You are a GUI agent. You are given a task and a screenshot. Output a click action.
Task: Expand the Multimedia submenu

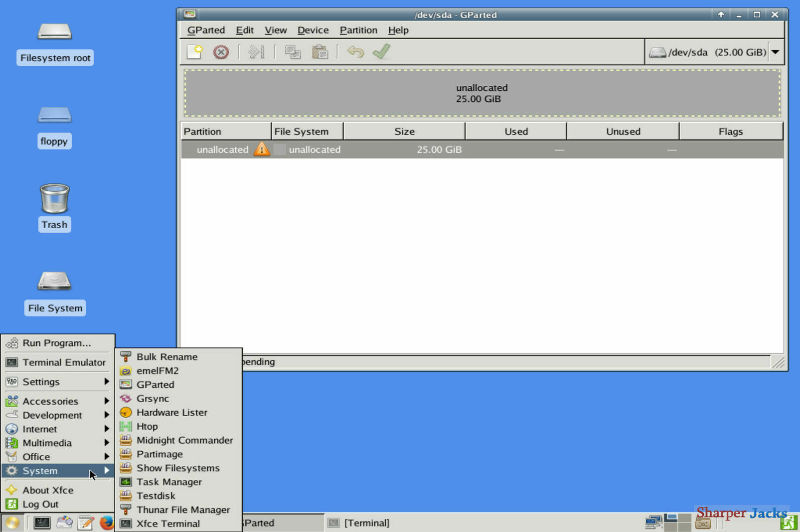coord(58,443)
